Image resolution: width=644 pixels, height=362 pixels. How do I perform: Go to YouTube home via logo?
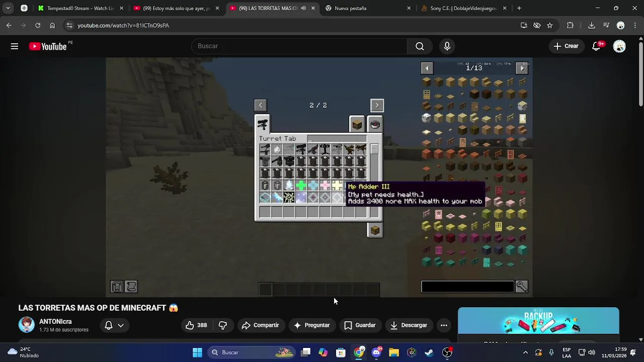(x=48, y=46)
